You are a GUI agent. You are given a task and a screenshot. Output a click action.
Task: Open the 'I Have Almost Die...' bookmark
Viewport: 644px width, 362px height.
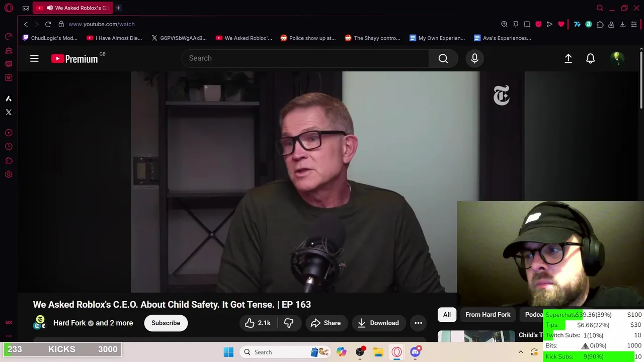(114, 38)
